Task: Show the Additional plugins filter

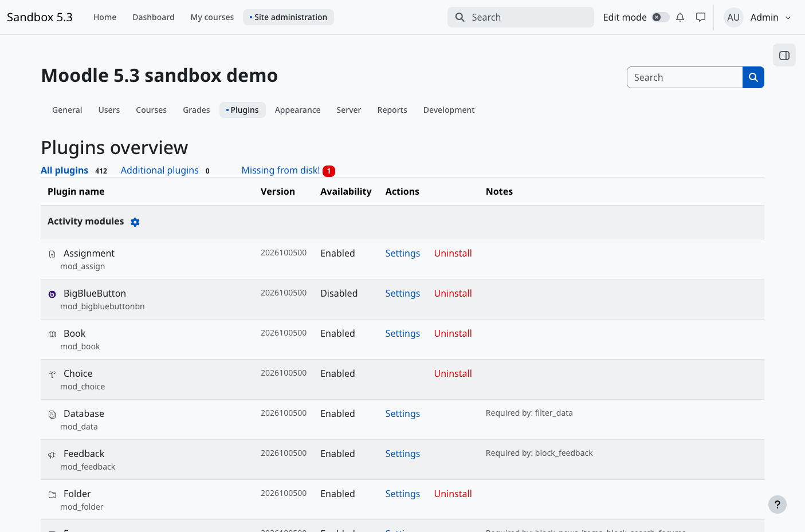Action: click(160, 171)
